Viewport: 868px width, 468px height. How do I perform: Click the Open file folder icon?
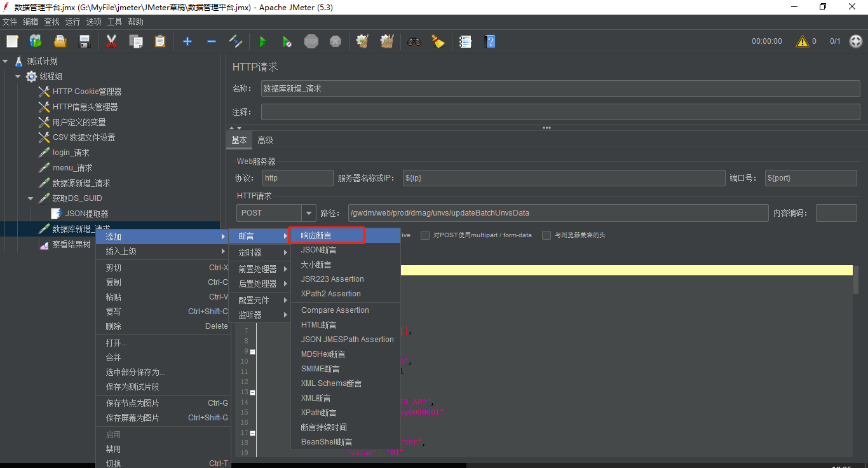[x=60, y=41]
